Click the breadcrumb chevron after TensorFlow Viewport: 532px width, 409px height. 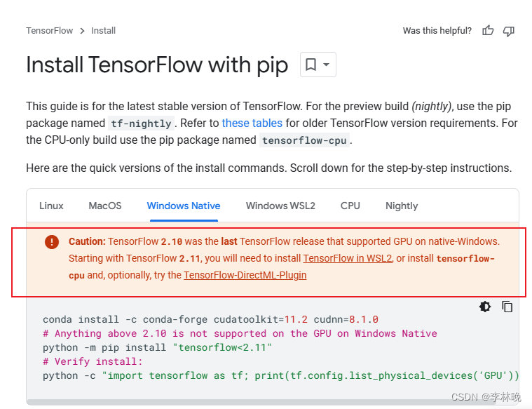82,31
